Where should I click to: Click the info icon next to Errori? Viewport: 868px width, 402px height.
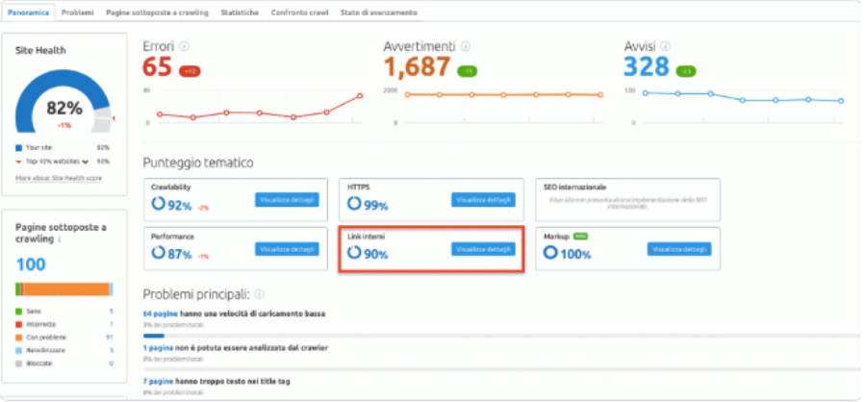tap(184, 46)
